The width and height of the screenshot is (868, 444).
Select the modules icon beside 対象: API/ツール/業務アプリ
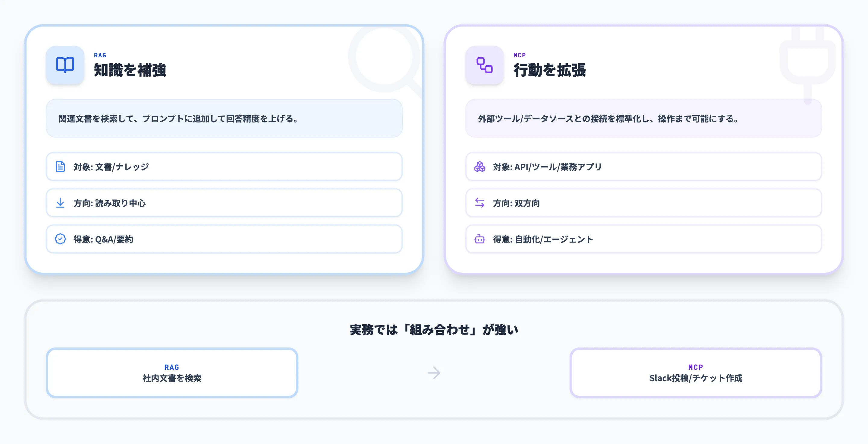tap(480, 166)
